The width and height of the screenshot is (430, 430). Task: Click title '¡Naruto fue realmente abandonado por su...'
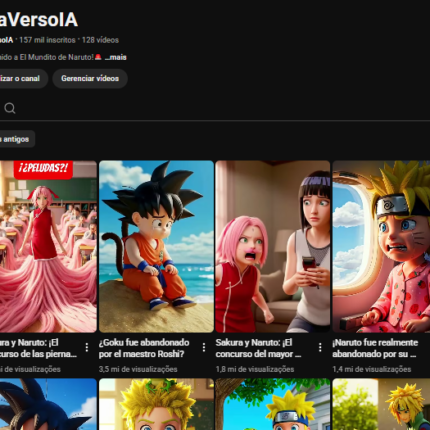pyautogui.click(x=375, y=348)
